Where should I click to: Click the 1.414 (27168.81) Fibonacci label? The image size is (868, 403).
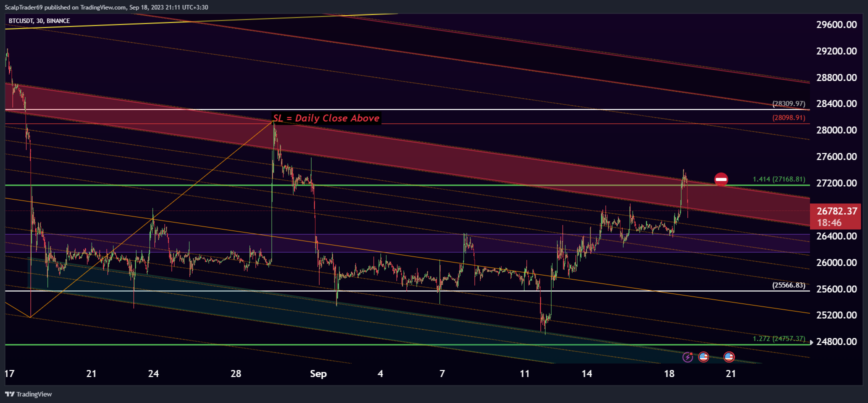tap(779, 179)
